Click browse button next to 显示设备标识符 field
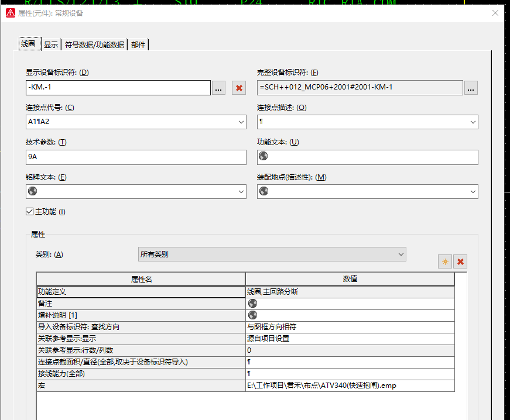The image size is (510, 420). [218, 88]
